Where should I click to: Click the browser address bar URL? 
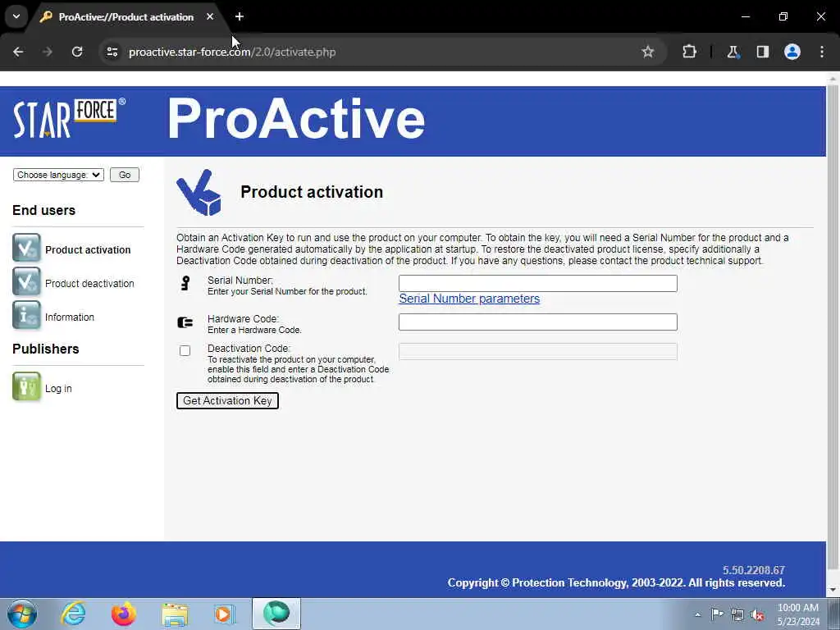(232, 52)
